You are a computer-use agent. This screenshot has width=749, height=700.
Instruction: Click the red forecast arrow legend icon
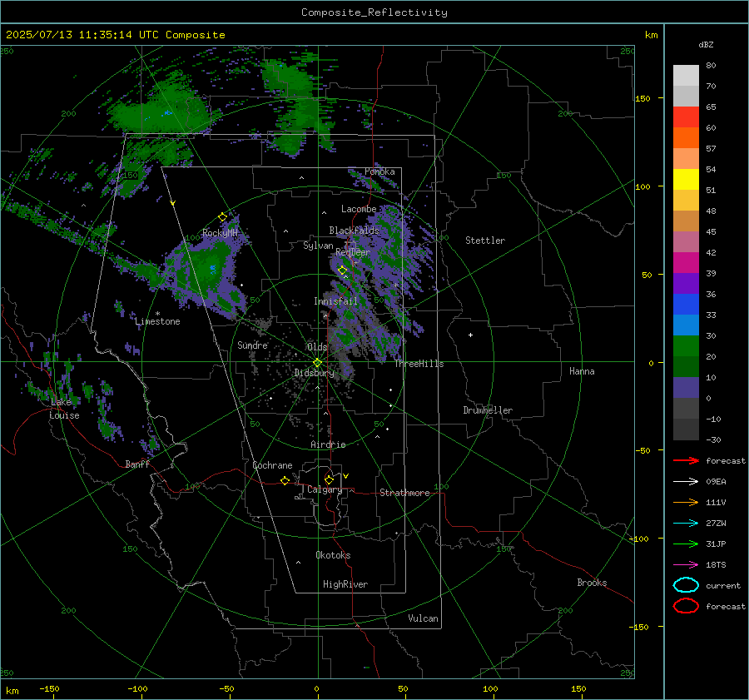(x=686, y=460)
